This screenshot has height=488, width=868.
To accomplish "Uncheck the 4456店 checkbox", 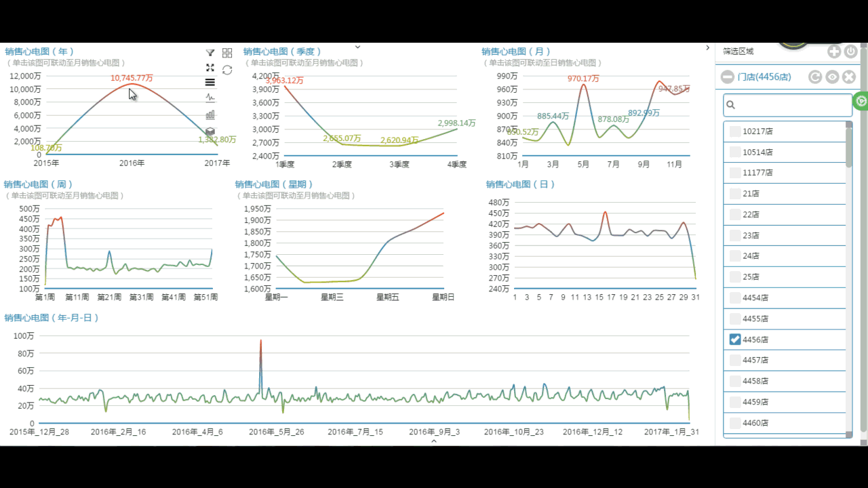I will click(x=735, y=339).
